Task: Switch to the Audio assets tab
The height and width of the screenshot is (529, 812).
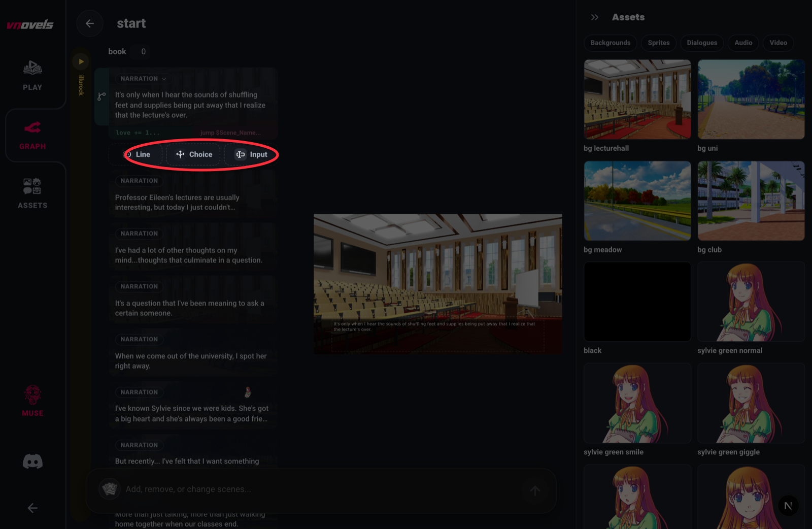Action: click(x=743, y=43)
